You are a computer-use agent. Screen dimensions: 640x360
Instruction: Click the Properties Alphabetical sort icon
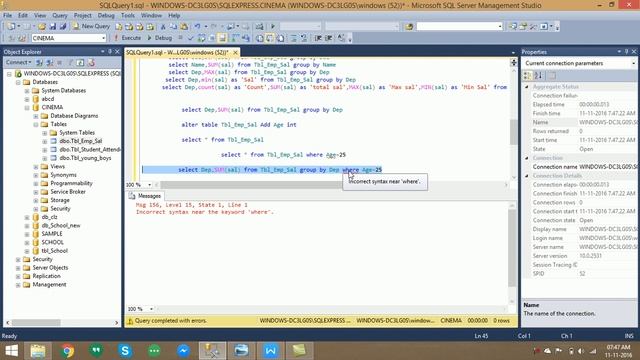click(x=538, y=76)
